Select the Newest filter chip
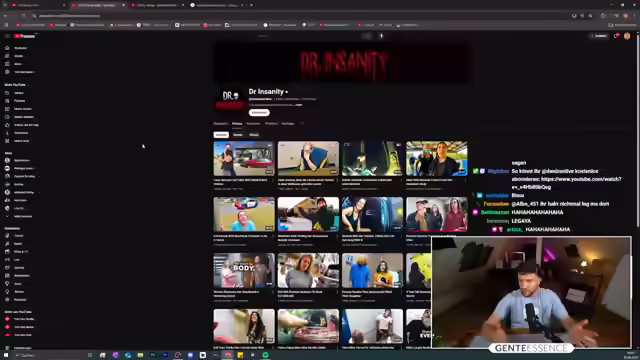 [x=221, y=135]
